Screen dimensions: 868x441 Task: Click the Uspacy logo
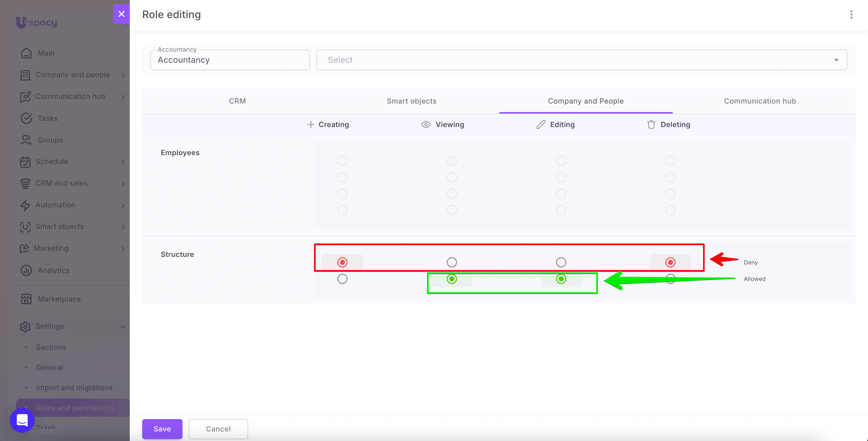(36, 22)
